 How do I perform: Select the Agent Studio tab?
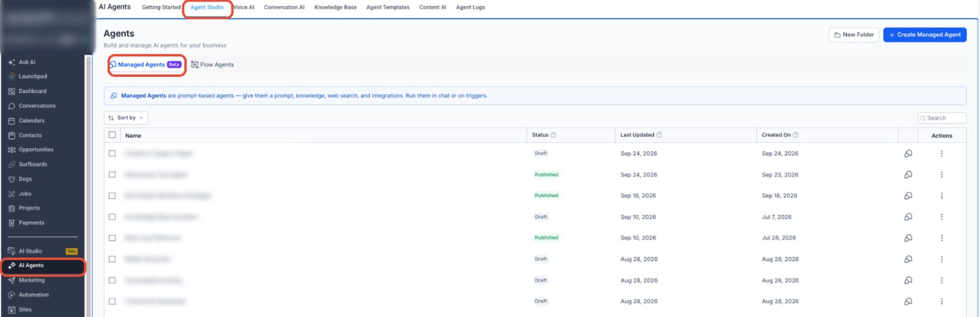coord(207,8)
